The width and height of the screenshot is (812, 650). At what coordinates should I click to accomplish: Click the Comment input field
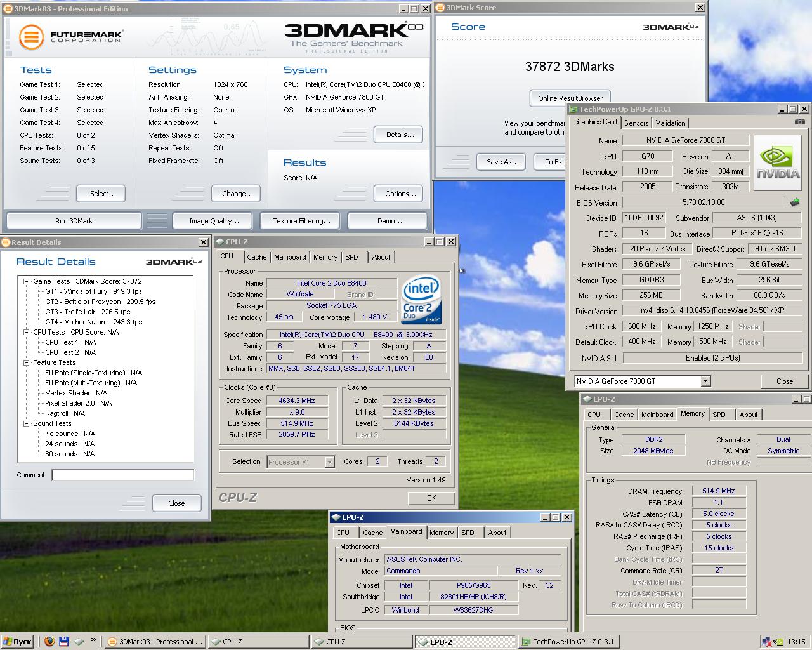tap(122, 475)
